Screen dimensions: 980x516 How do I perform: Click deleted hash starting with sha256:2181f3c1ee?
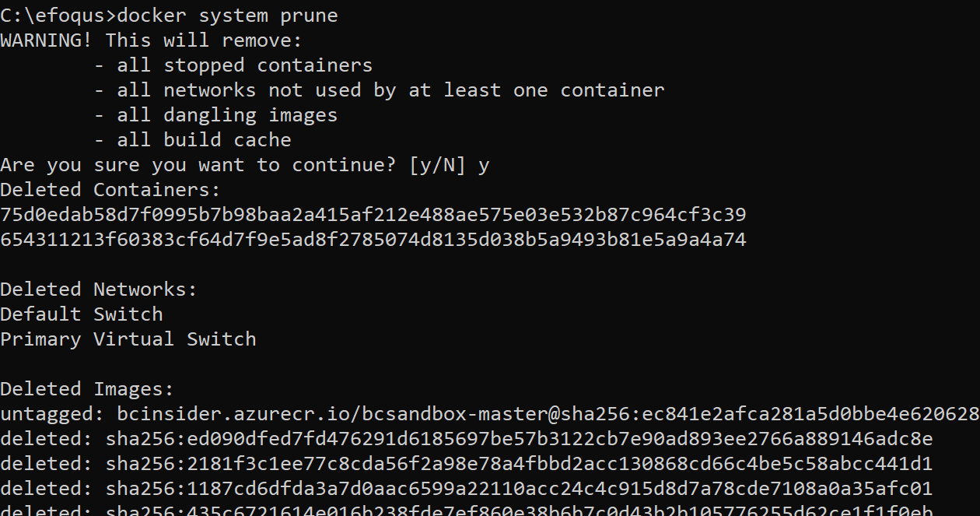[x=520, y=464]
